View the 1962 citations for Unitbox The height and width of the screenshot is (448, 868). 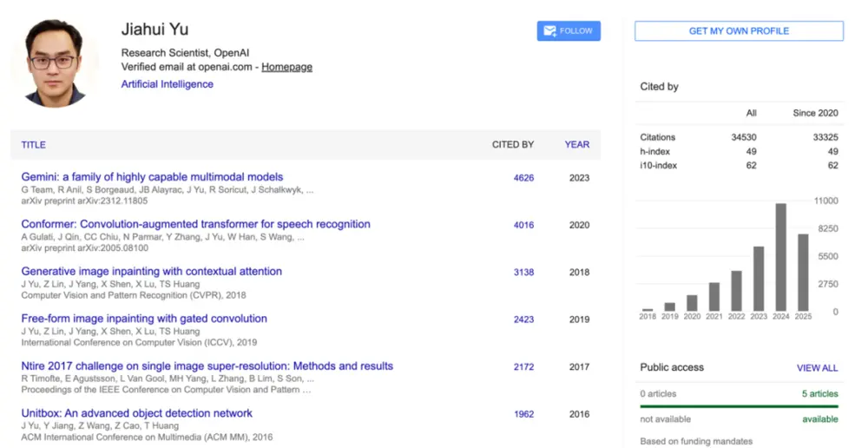(523, 414)
